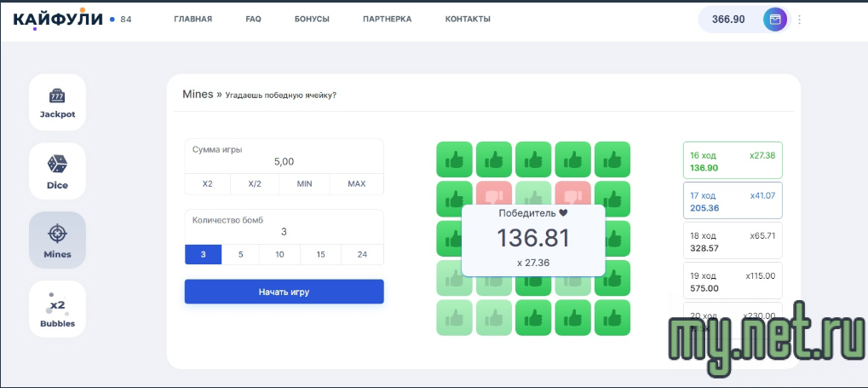
Task: Click the first red thumbs-down bomb cell
Action: 493,197
